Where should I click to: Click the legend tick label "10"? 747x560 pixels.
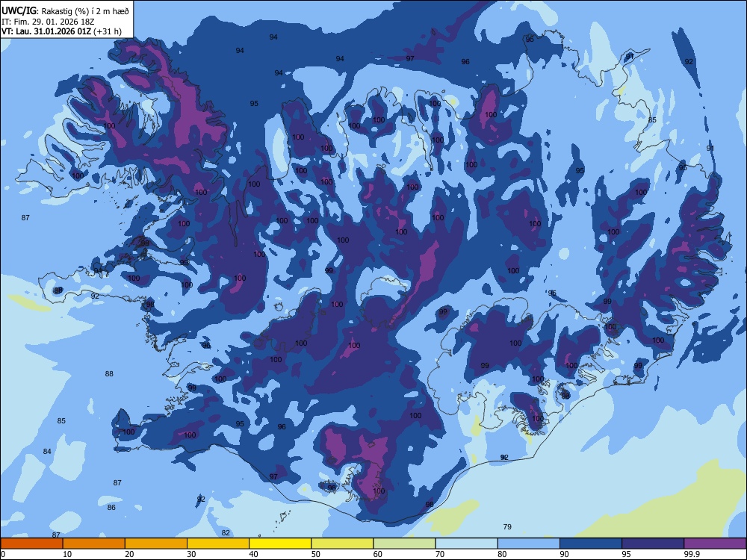tap(67, 554)
